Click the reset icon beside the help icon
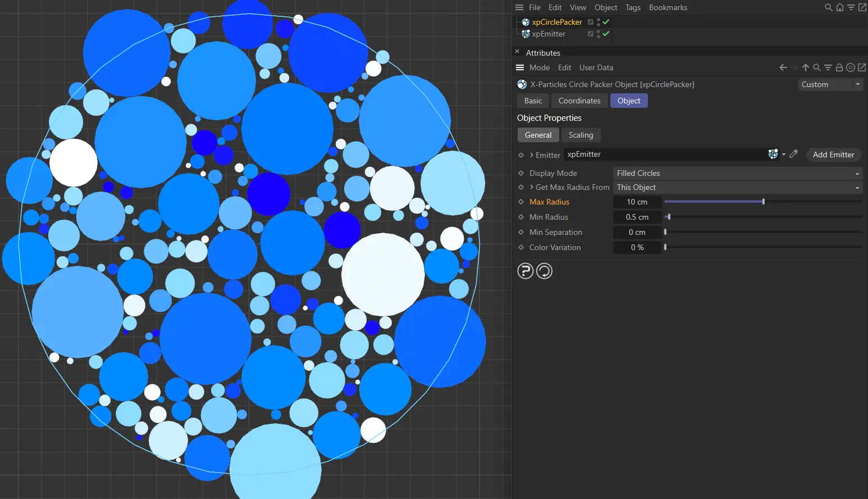 coord(543,271)
